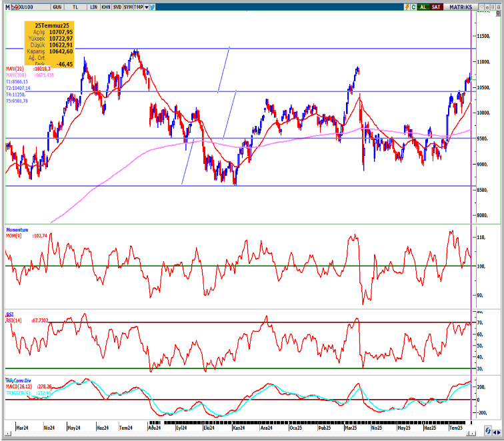Screen dimensions: 504x441
Task: Click the MATRIKS logo button
Action: pyautogui.click(x=461, y=7)
